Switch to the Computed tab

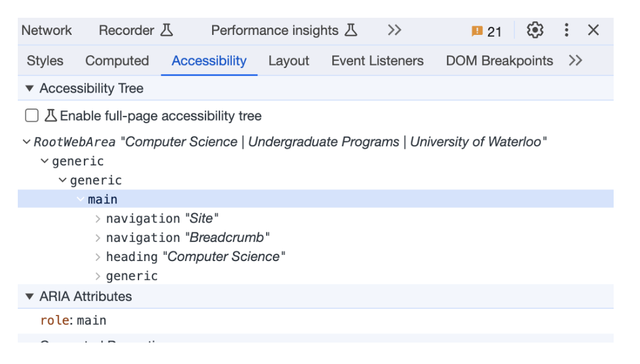(117, 61)
